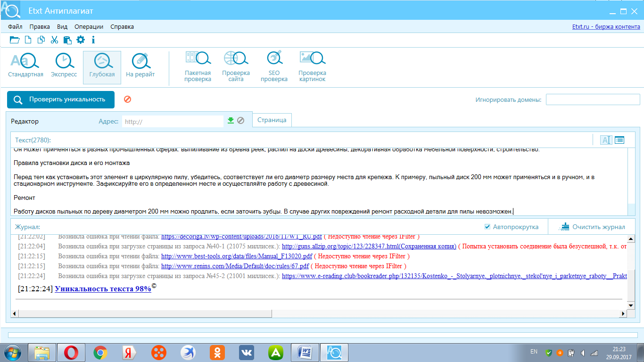Open best-tools.org Manual_F13020.pdf link

237,256
